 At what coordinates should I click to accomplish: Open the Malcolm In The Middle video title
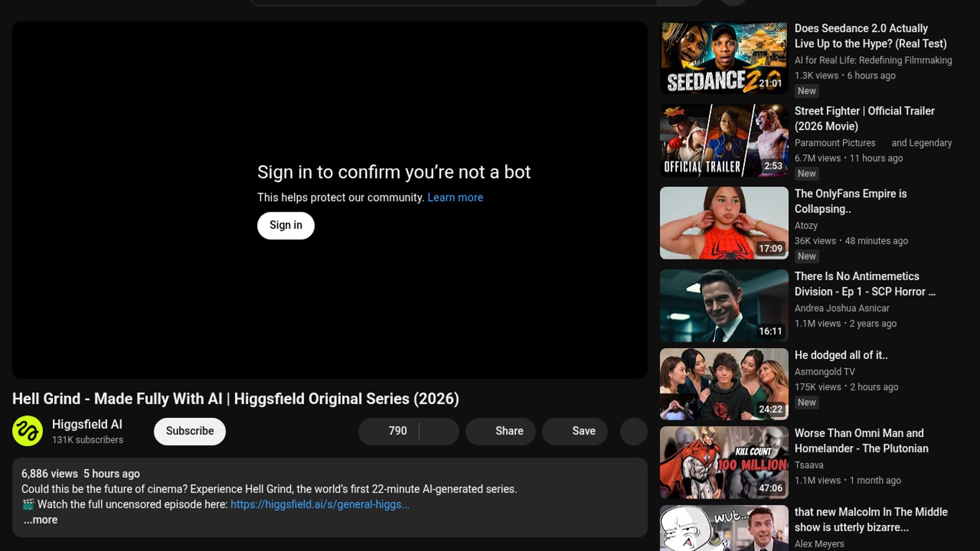tap(871, 519)
